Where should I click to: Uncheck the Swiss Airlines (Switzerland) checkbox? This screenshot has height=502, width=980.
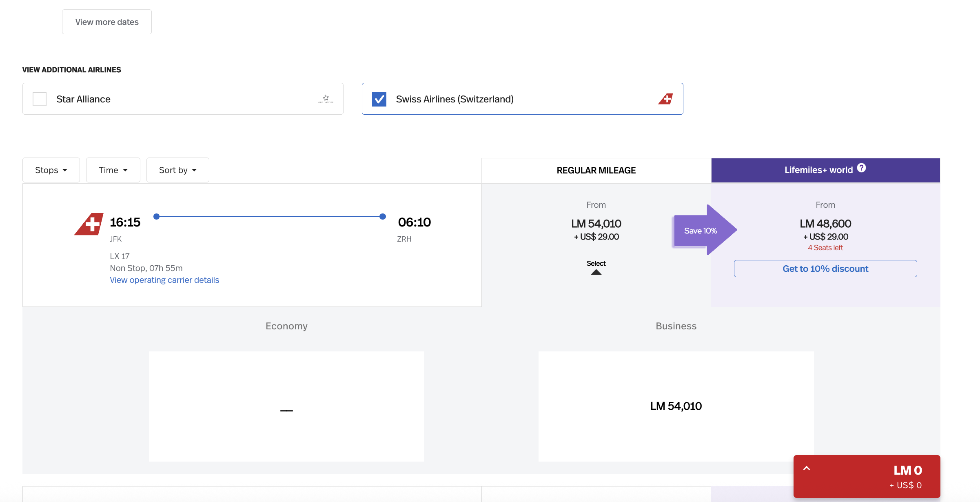[379, 99]
